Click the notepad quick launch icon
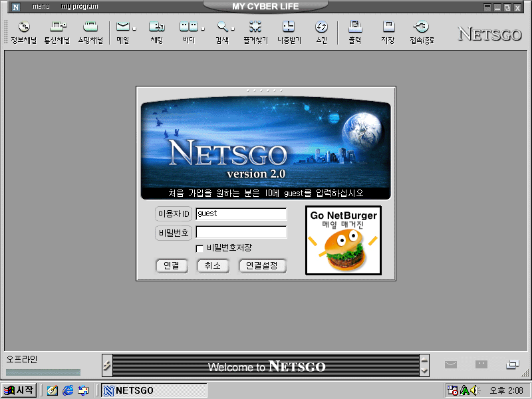 pos(53,390)
